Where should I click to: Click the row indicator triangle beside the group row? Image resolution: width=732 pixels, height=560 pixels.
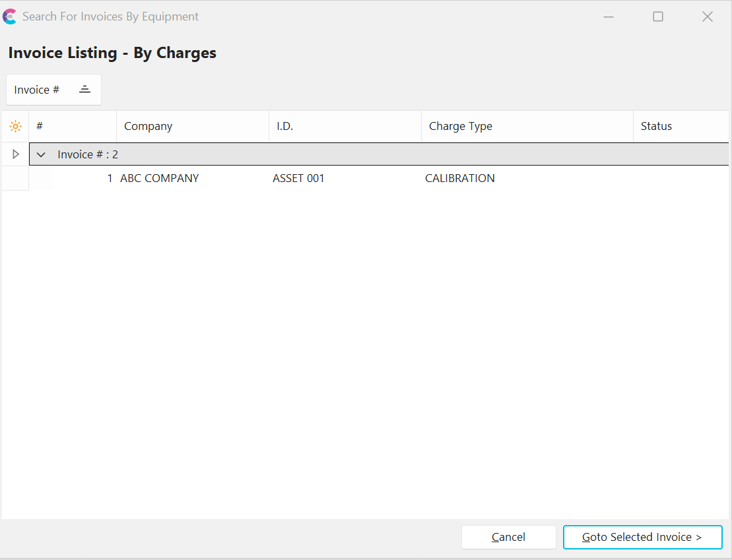[x=16, y=154]
